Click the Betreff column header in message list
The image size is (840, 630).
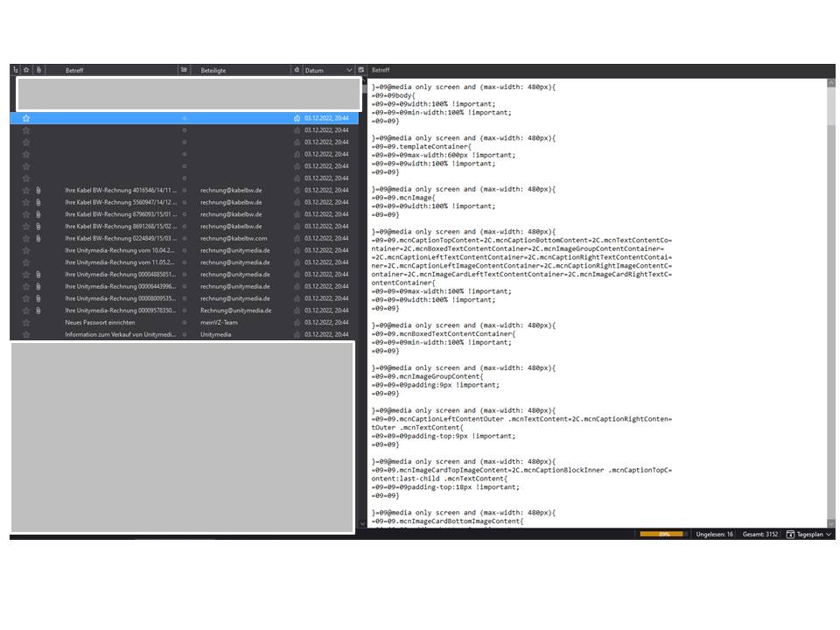(74, 70)
